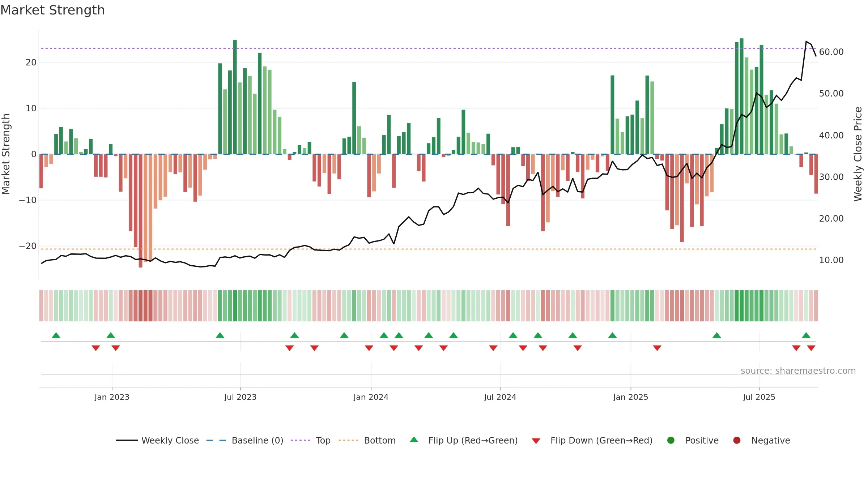Click the 40.00 price axis label
The image size is (868, 488).
coord(831,136)
